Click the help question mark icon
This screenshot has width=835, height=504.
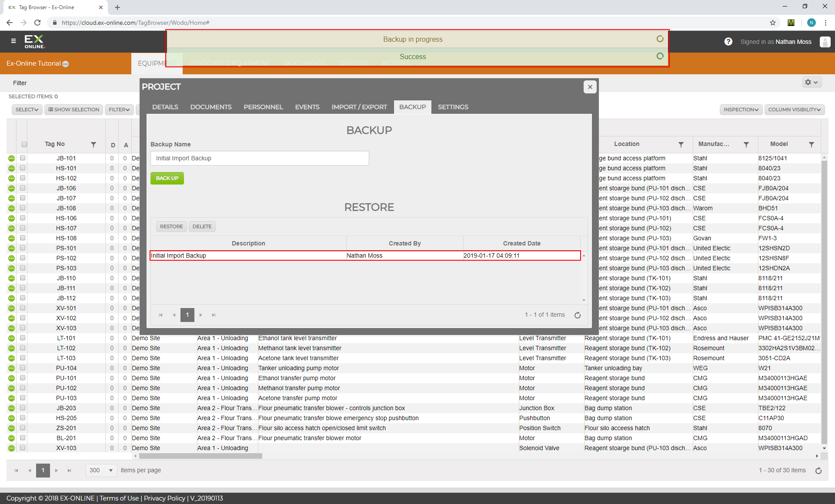point(728,42)
